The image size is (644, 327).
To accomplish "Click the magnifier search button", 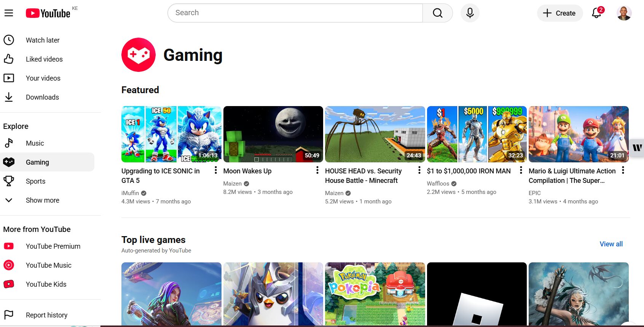I will coord(437,13).
